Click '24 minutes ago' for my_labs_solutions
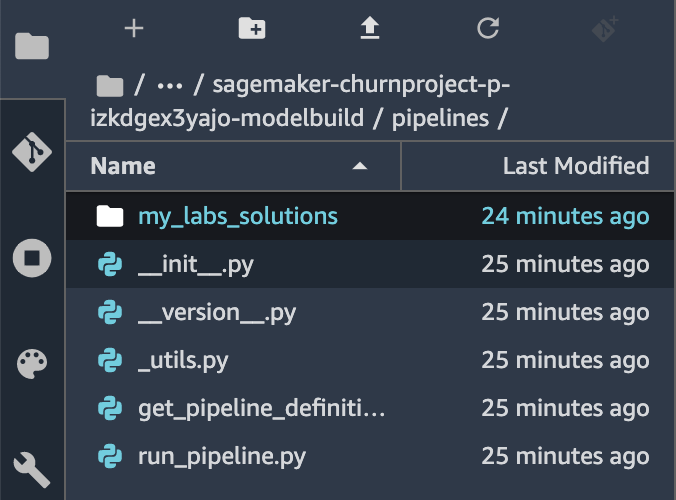Viewport: 676px width, 500px height. pyautogui.click(x=565, y=216)
